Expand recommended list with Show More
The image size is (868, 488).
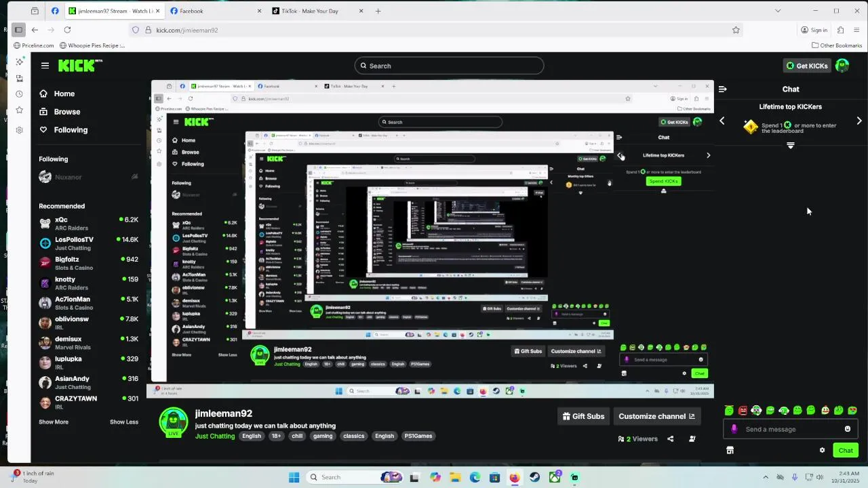click(54, 422)
